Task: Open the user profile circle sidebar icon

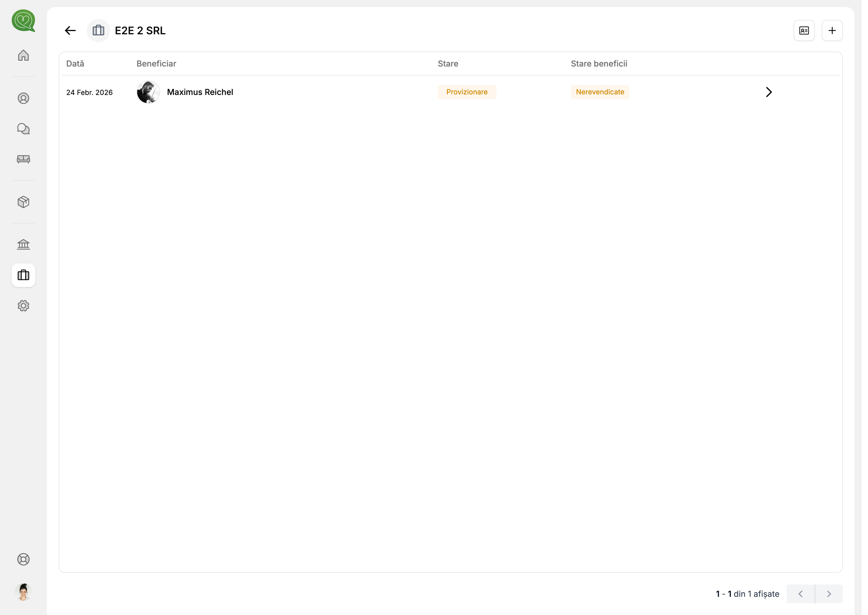Action: tap(23, 98)
